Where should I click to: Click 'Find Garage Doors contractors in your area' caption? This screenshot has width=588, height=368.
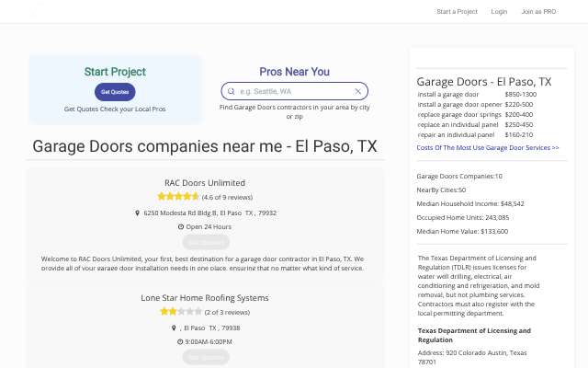coord(294,111)
